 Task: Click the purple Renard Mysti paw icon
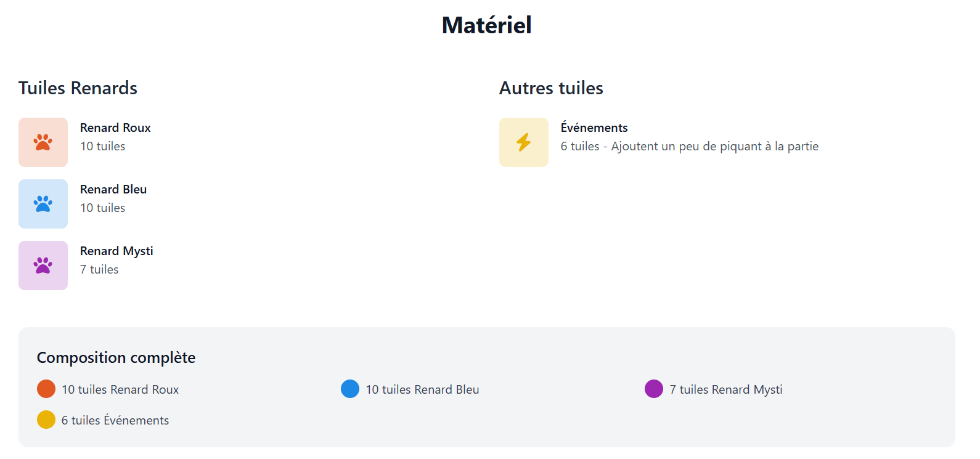[x=43, y=266]
